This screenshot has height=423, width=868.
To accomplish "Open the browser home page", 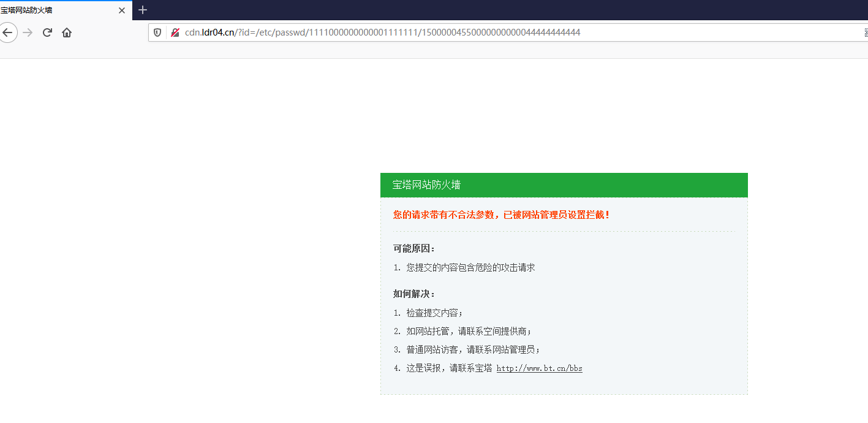I will (67, 32).
